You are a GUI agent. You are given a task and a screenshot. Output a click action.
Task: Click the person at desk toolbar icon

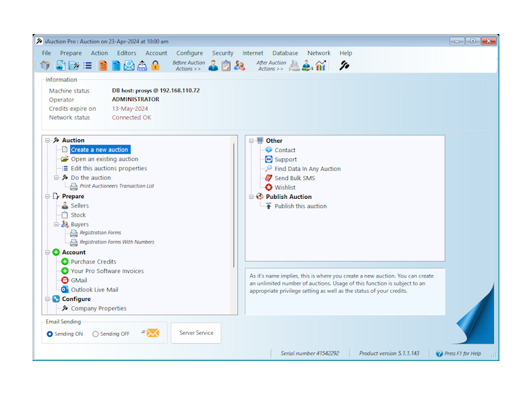(307, 65)
